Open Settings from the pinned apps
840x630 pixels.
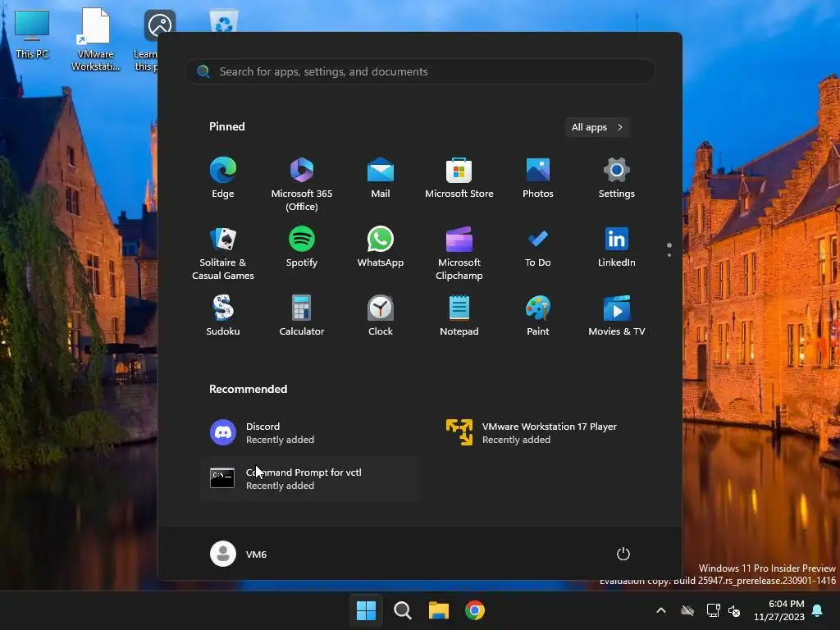point(617,178)
